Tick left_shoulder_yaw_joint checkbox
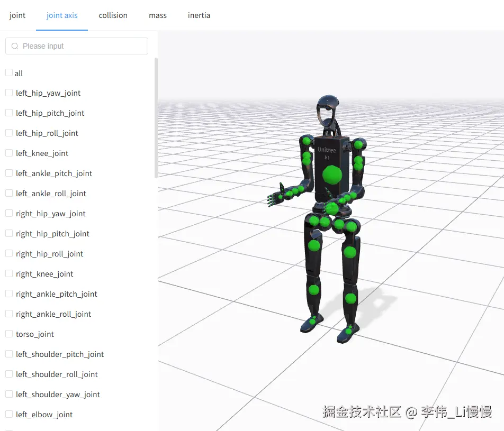This screenshot has width=504, height=431. [9, 394]
